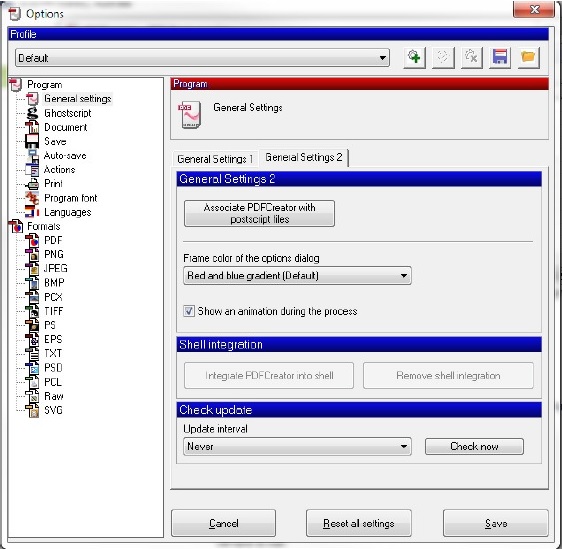The height and width of the screenshot is (549, 562).
Task: Click the save profile floppy disk icon
Action: click(x=500, y=57)
